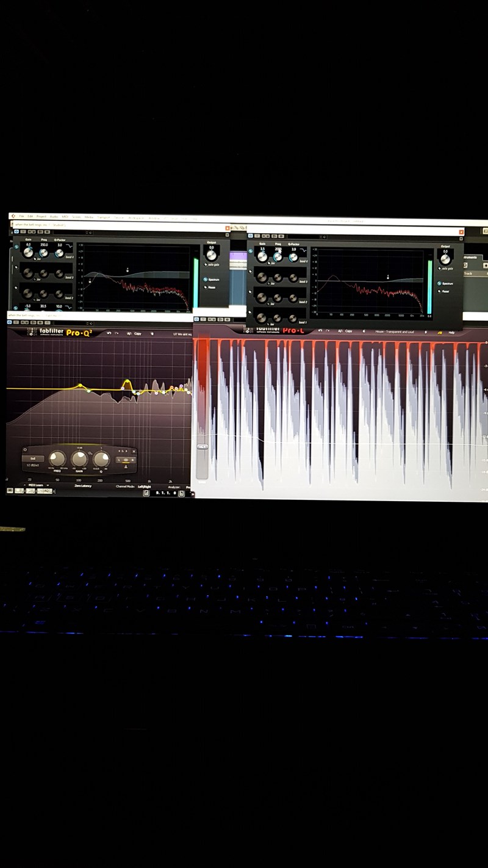Click Copy in the Pro-Q 2 toolbar
Viewport: 488px width, 868px height.
137,333
